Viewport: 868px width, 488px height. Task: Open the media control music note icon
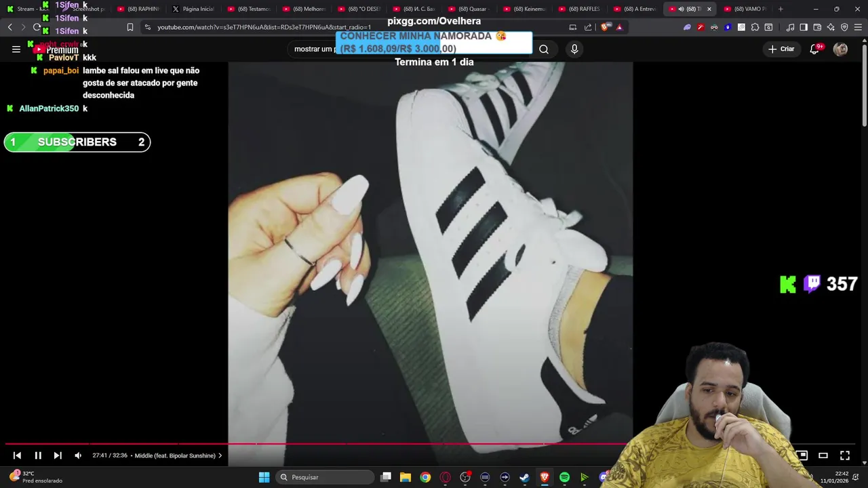click(790, 27)
